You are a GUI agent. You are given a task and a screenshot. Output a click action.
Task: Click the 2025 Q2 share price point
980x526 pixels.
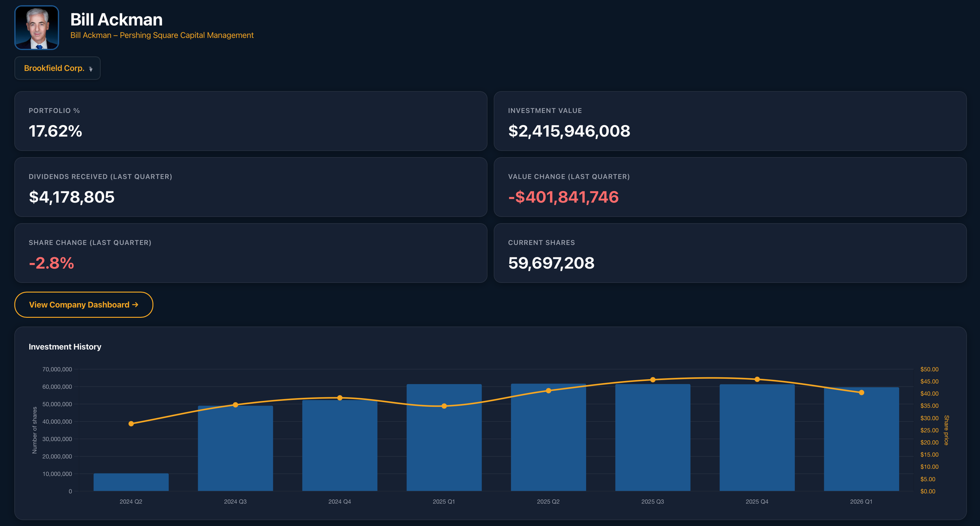click(548, 391)
